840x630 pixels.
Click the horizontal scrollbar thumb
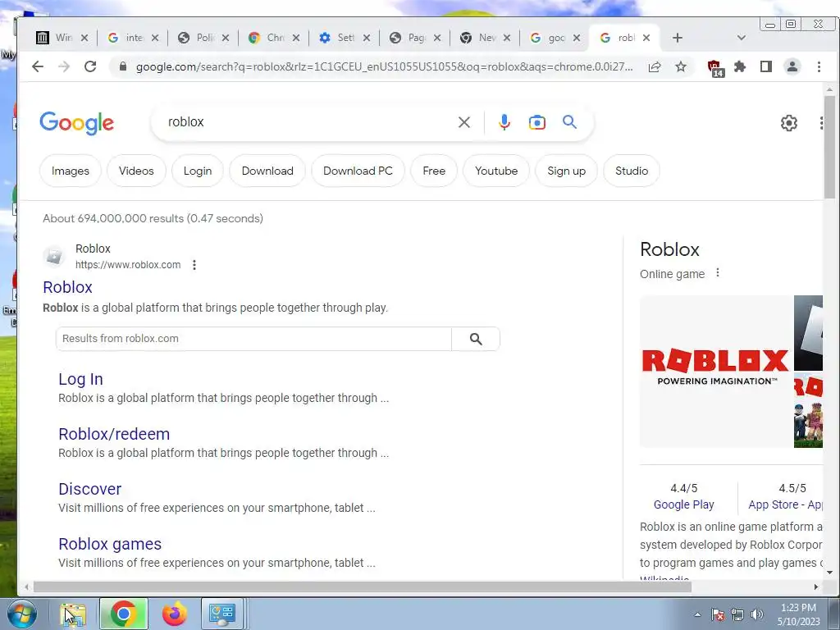click(362, 587)
